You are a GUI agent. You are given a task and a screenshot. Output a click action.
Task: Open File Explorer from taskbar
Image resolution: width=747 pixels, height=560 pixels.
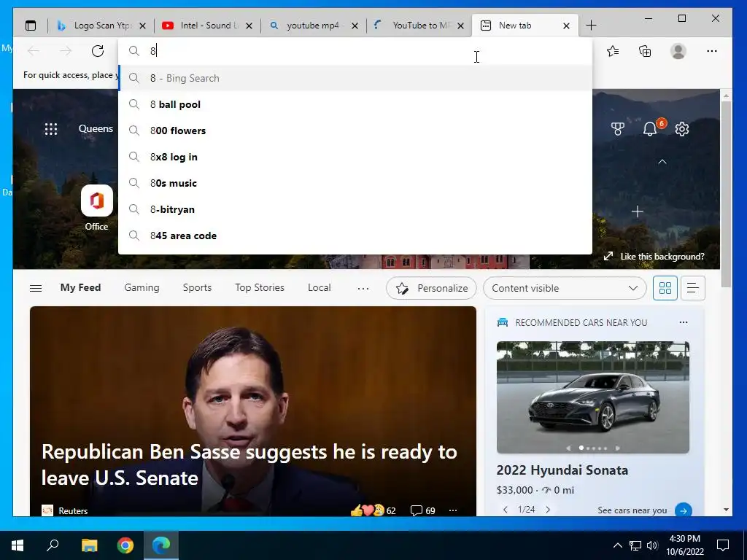click(89, 545)
